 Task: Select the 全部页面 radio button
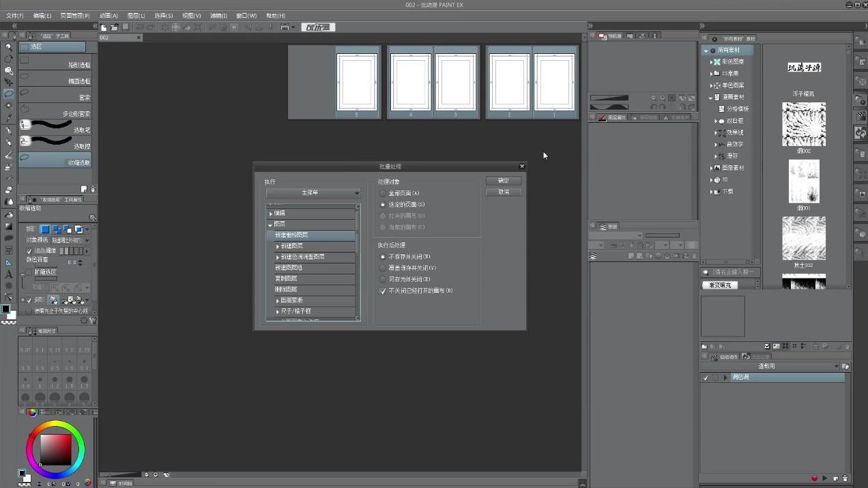(x=383, y=193)
